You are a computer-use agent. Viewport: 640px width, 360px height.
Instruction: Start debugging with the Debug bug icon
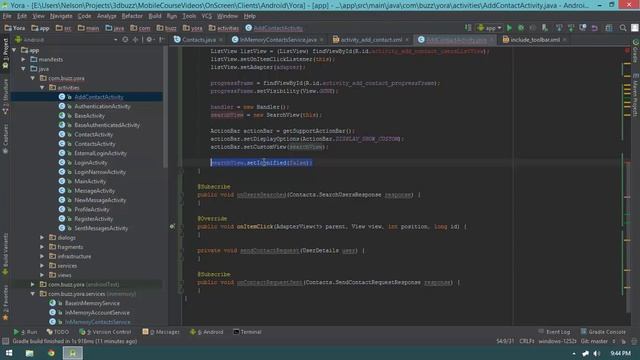click(521, 28)
